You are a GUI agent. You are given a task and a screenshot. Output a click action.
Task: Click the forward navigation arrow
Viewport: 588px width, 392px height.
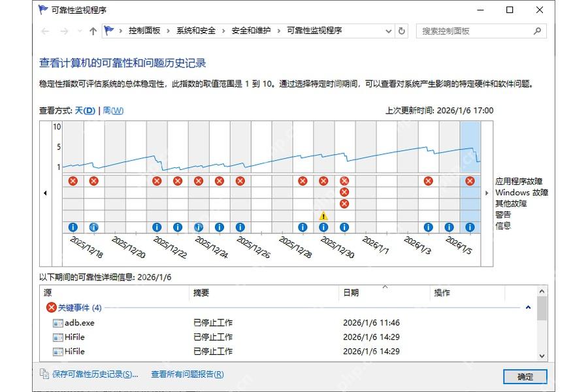point(64,31)
